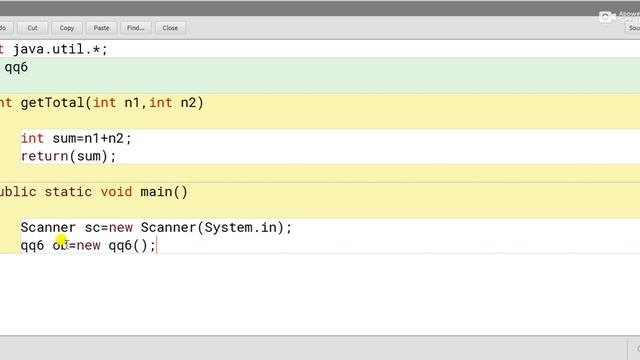Click the class name 'qq6' header line
This screenshot has height=360, width=640.
click(16, 67)
